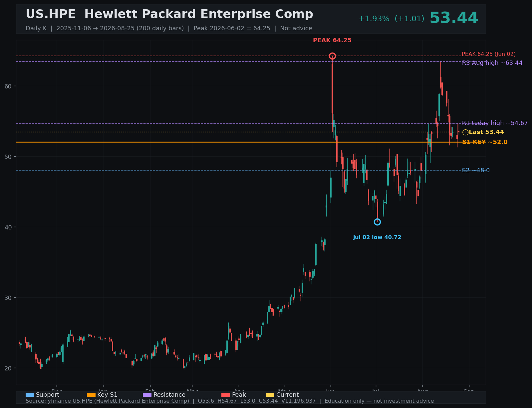The height and width of the screenshot is (408, 532).
Task: Click the 'PEAK 64.25' annotation above the chart
Action: (x=332, y=40)
